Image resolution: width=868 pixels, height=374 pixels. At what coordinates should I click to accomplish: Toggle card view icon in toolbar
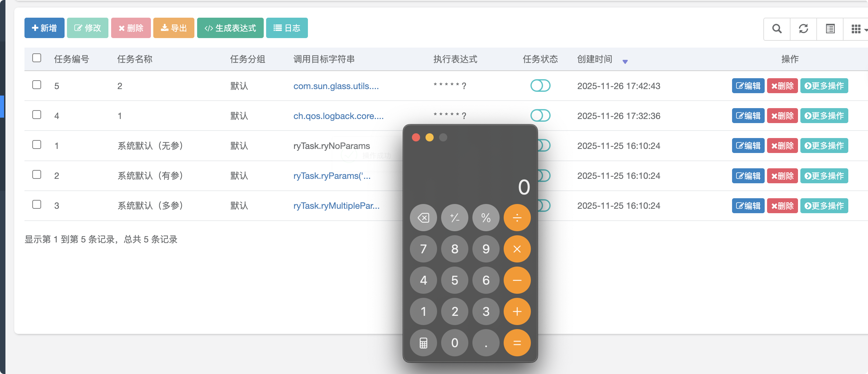(x=830, y=29)
